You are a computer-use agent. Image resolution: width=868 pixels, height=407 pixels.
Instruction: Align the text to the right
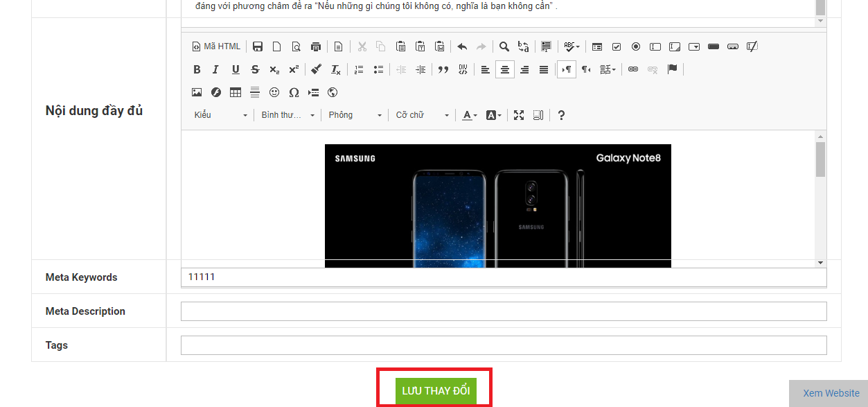coord(524,69)
